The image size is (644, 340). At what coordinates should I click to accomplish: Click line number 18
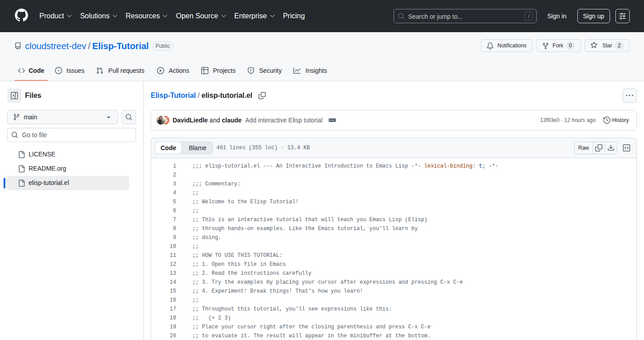[x=173, y=318]
